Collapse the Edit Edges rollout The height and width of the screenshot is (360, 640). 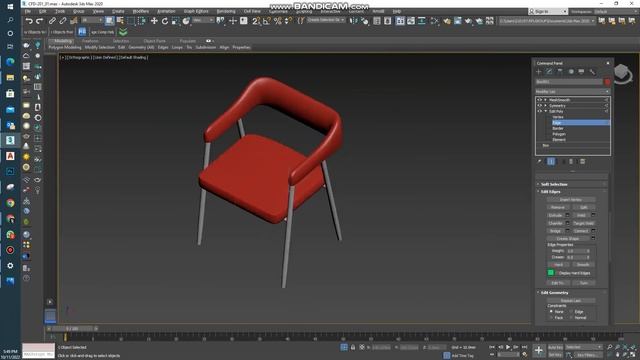point(571,191)
